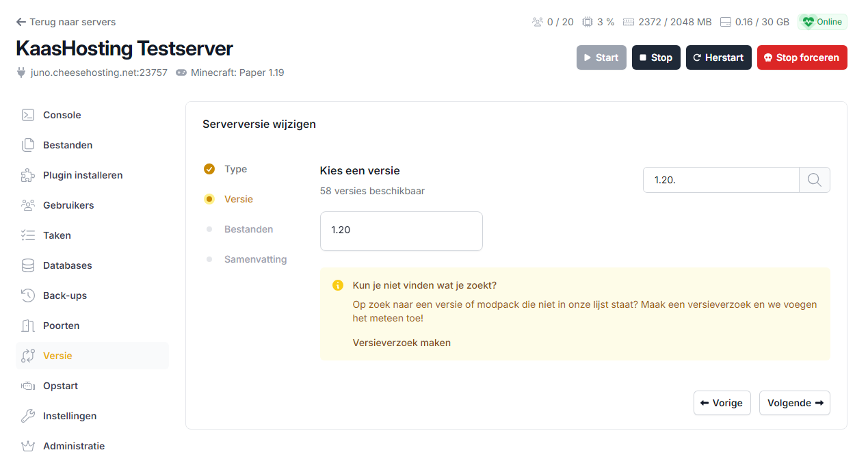This screenshot has height=474, width=868.
Task: Open the Administratie crown item
Action: 73,446
